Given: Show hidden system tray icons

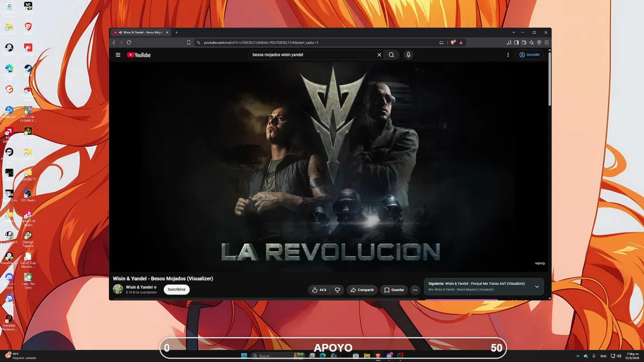Looking at the screenshot, I should 578,356.
